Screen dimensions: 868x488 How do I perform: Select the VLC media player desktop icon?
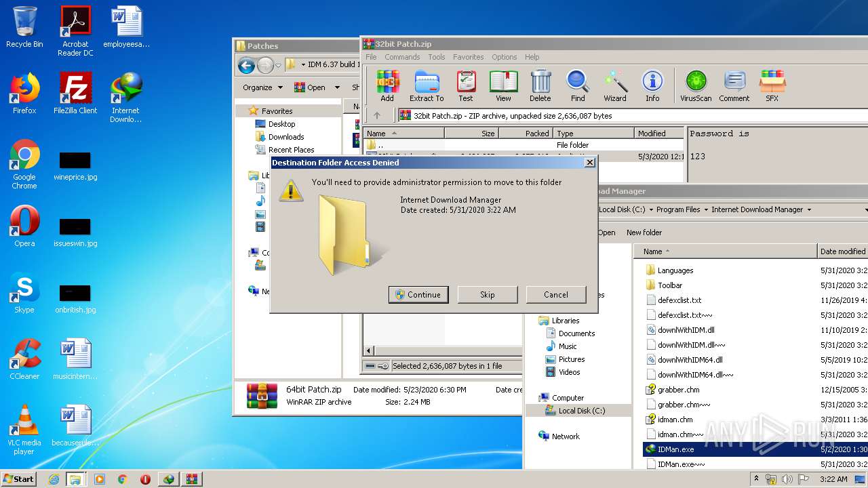point(24,430)
